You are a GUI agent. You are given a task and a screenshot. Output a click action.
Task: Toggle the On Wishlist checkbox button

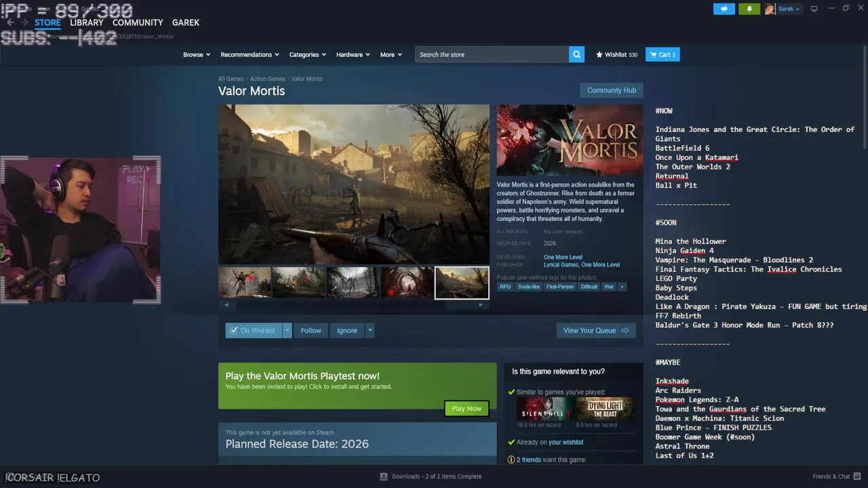253,330
